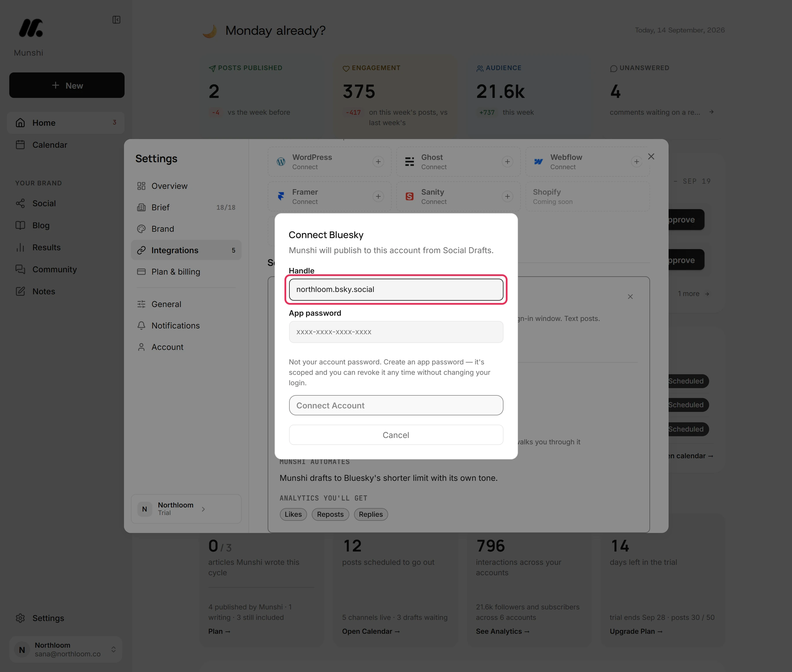Select Brief in Settings
Screen dimensions: 792x672
coord(186,207)
